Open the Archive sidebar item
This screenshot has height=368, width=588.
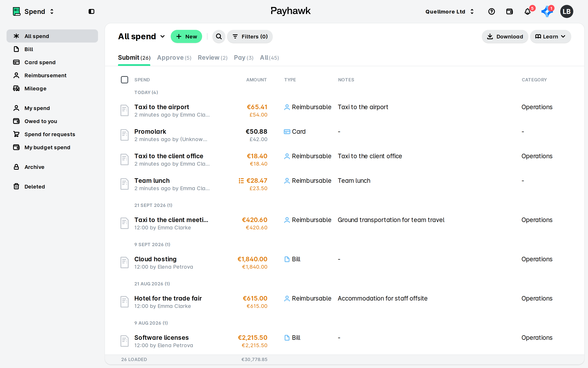point(52,167)
